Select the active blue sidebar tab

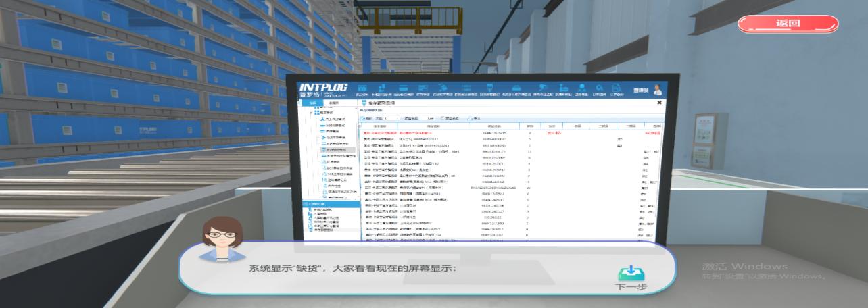tap(311, 103)
